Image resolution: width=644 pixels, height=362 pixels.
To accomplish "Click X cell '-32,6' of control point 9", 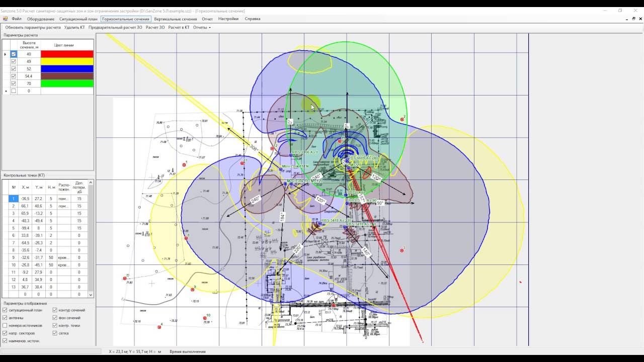I will pos(25,257).
